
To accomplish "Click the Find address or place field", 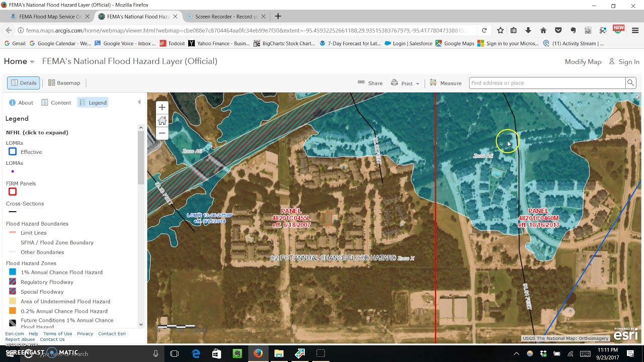I will (547, 83).
